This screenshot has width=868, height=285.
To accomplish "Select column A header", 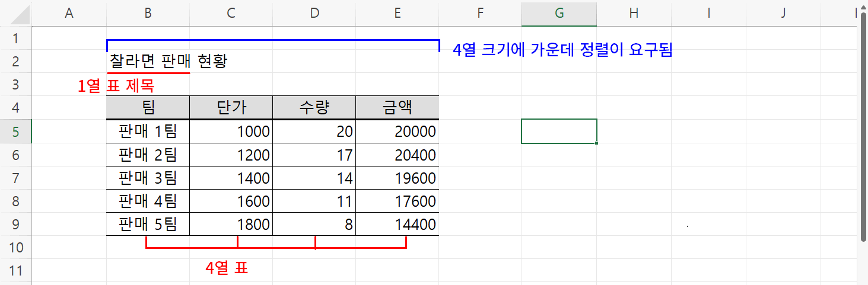I will [x=69, y=13].
